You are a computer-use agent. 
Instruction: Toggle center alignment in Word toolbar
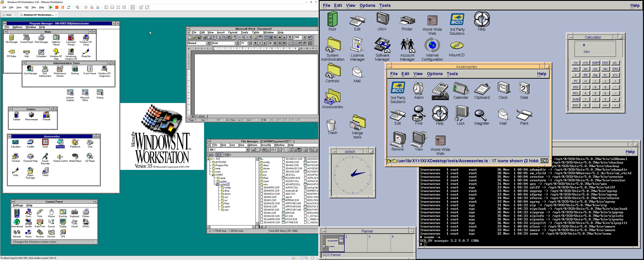click(275, 43)
